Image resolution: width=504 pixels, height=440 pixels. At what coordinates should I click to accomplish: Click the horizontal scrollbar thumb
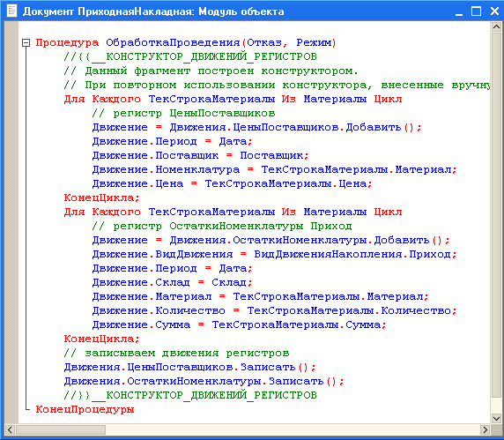click(x=61, y=429)
